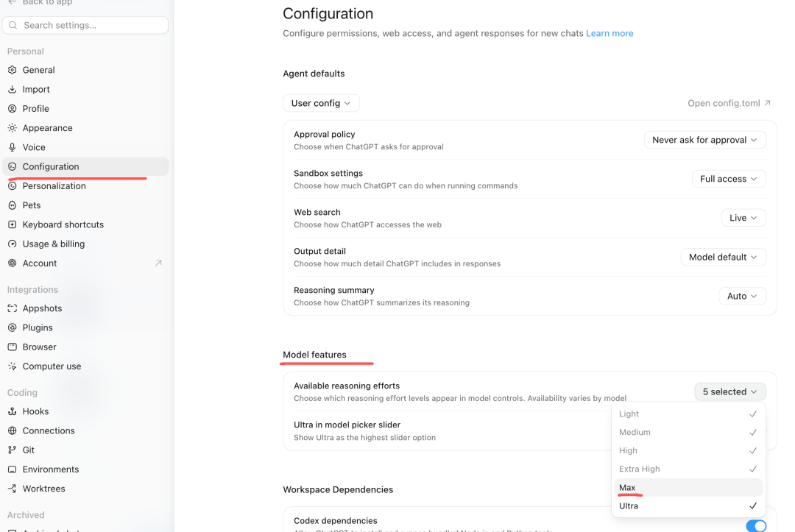Screen dimensions: 795x532
Task: Click the Connections globe icon
Action: [x=13, y=430]
